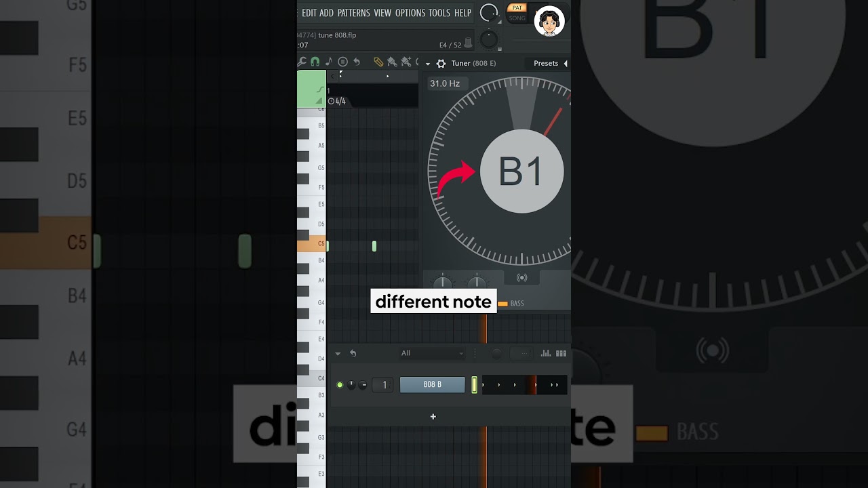
Task: Click the piano roll wrench tool icon
Action: click(x=302, y=62)
